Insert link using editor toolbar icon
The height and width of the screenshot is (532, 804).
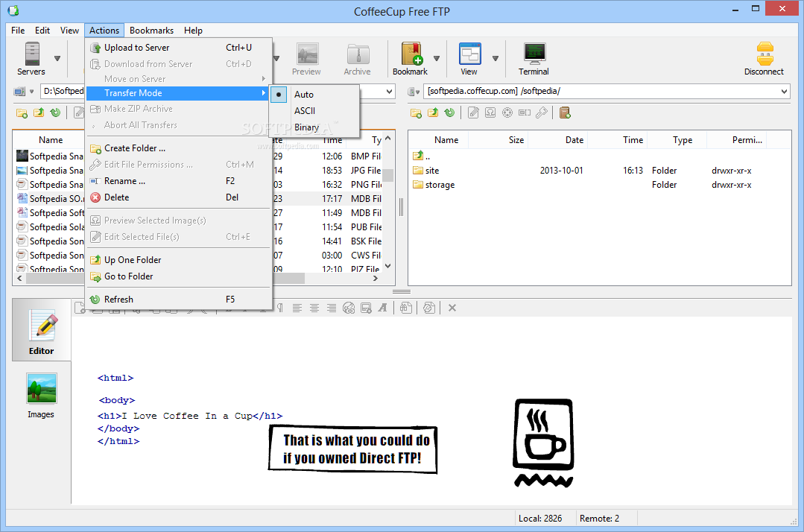tap(349, 308)
